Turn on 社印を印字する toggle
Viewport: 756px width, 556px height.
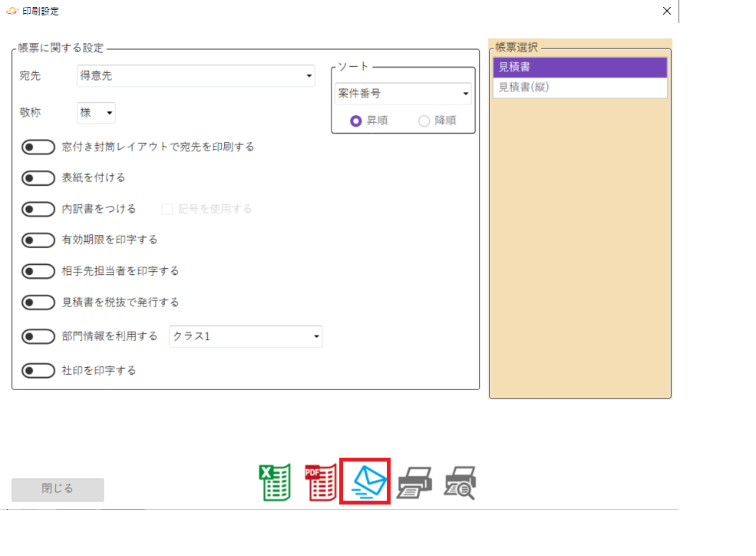38,371
